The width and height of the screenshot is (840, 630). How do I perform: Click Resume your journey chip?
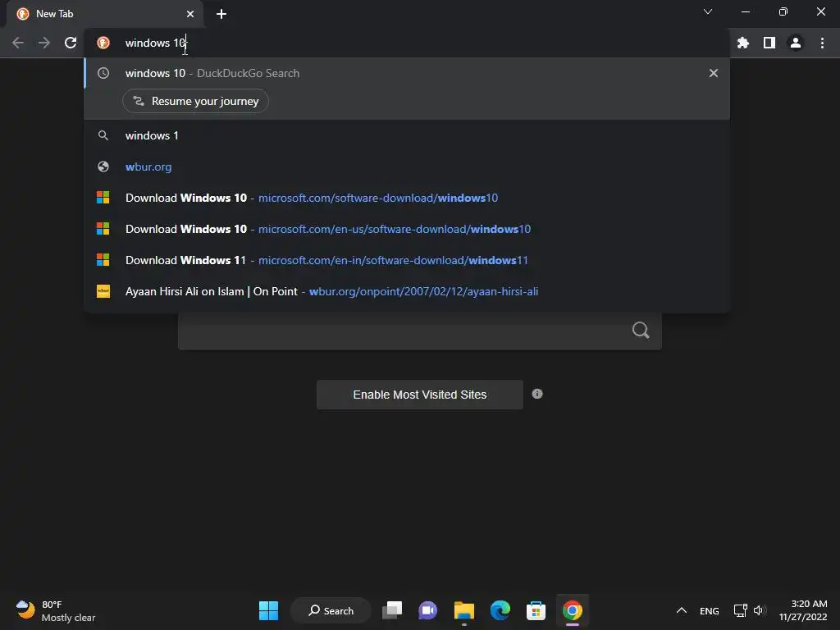(x=195, y=101)
